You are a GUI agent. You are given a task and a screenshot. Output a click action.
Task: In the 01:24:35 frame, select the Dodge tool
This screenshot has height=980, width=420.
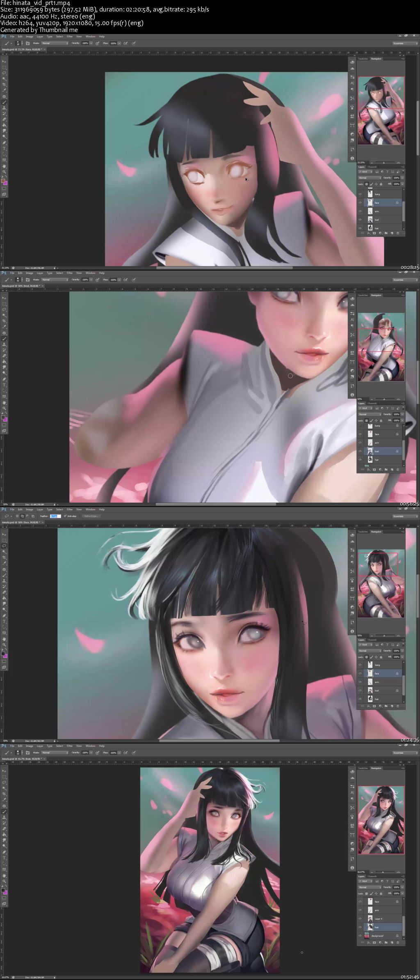(4, 610)
